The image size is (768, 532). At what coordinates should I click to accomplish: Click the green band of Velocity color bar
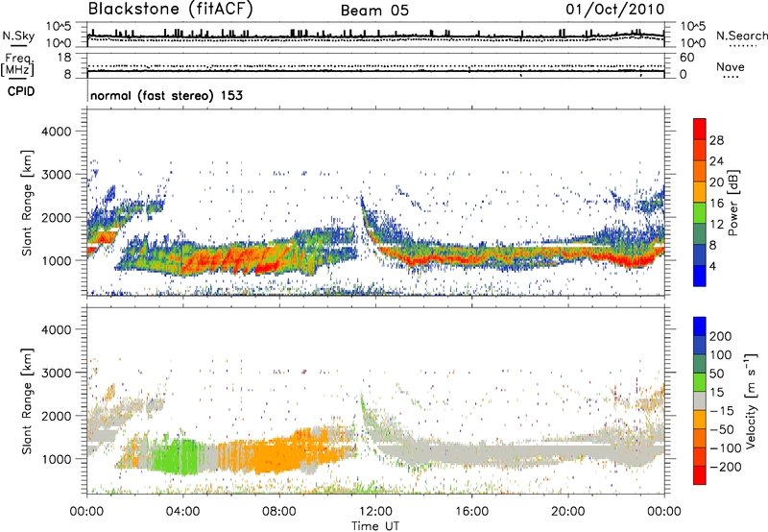pos(700,382)
